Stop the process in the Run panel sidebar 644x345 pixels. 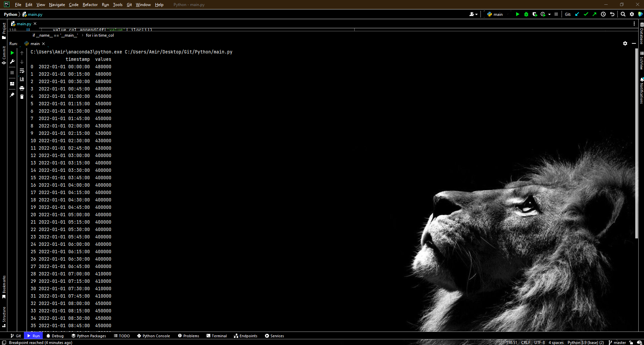(x=12, y=73)
